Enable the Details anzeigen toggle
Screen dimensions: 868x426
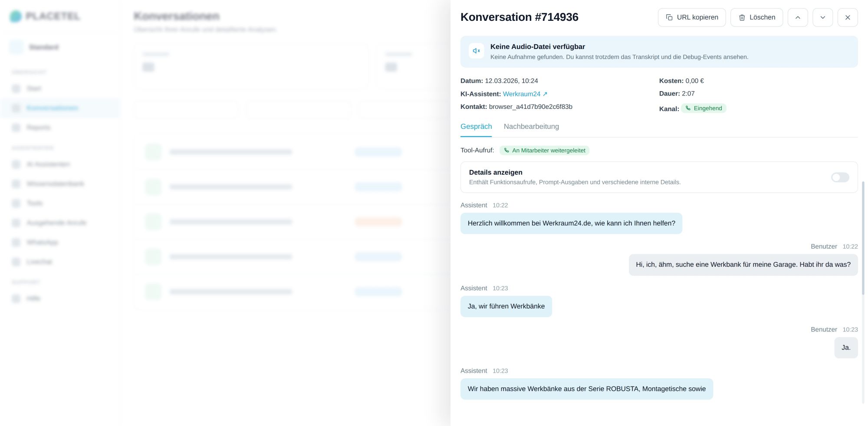[840, 177]
